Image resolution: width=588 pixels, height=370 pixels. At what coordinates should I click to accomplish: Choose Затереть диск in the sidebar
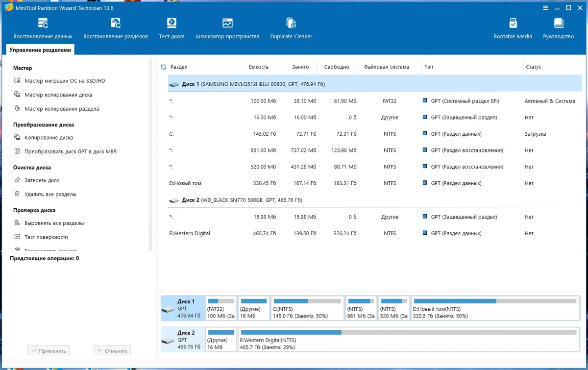(x=42, y=180)
